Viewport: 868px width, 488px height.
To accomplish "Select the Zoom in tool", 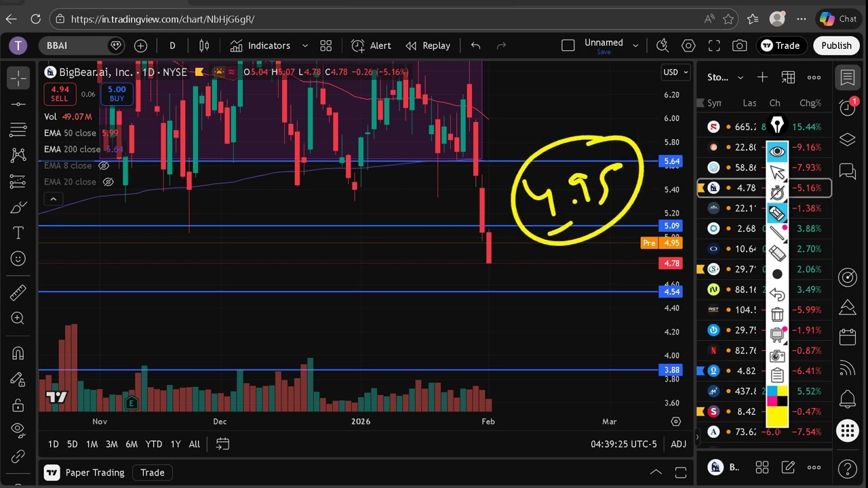I will pyautogui.click(x=18, y=318).
